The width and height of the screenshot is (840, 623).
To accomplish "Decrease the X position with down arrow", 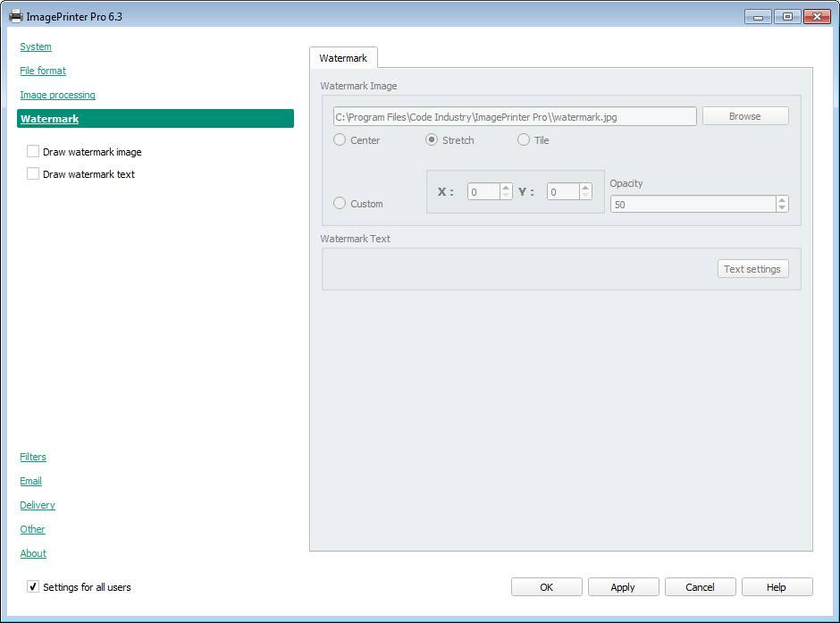I will (506, 196).
